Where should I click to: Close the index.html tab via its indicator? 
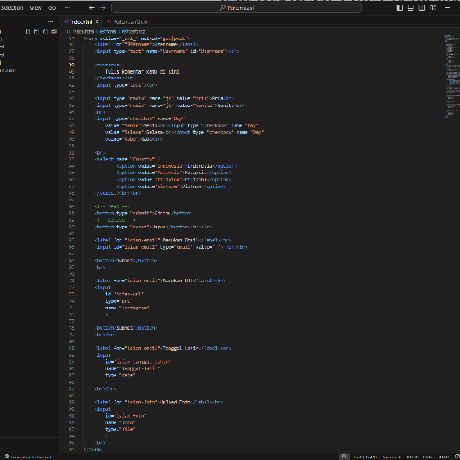97,22
